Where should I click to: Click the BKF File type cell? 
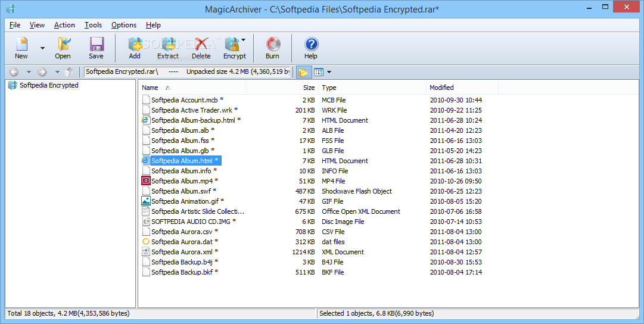[332, 272]
